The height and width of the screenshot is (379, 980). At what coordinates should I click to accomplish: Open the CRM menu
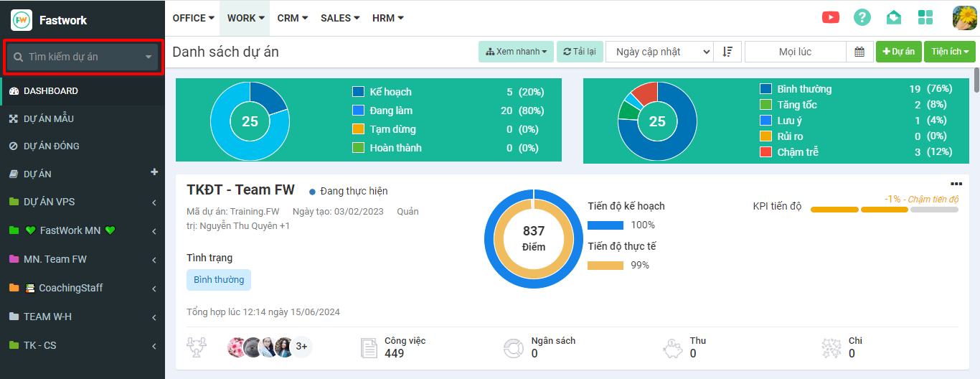coord(292,18)
